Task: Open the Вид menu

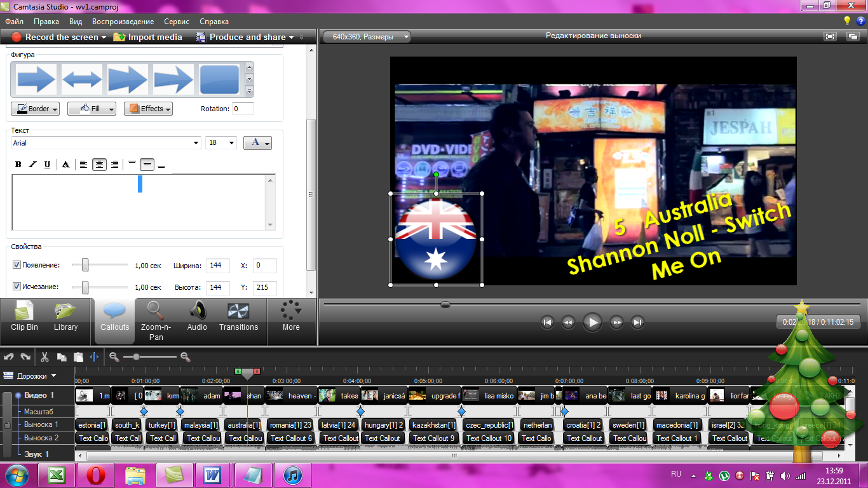Action: click(76, 22)
